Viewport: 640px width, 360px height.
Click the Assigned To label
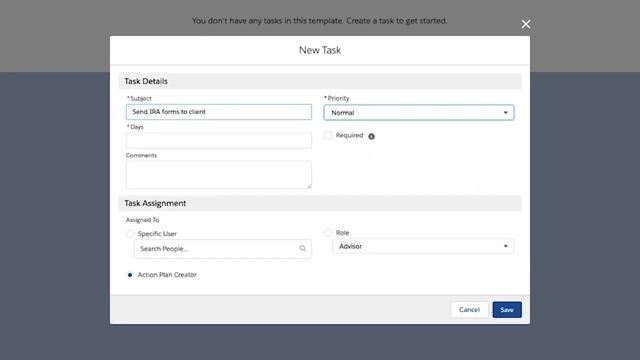142,220
